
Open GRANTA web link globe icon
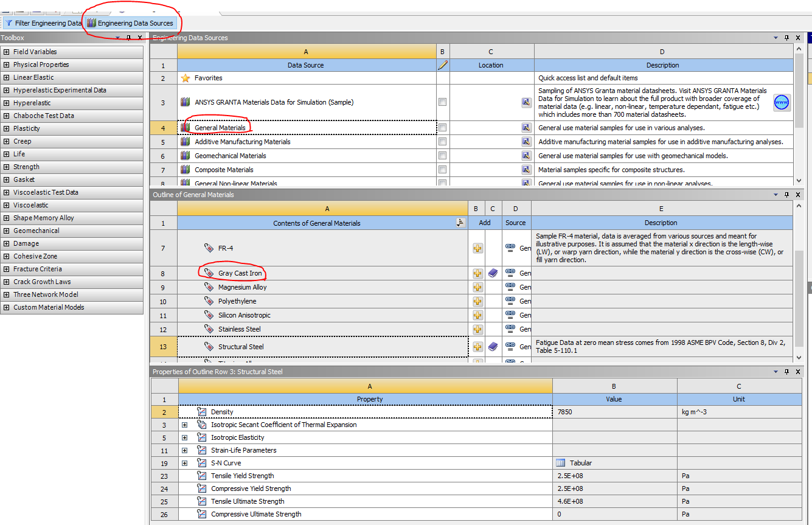pos(782,102)
